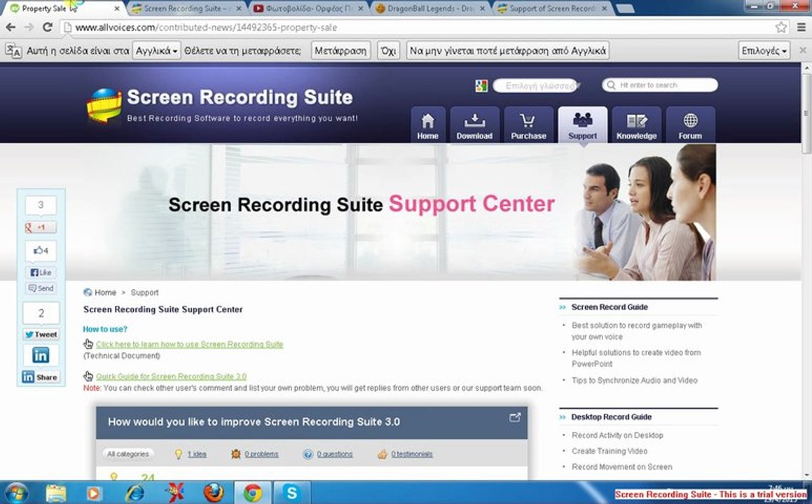The height and width of the screenshot is (504, 812).
Task: Open Quick Guide for Screen Recording Suite 3.0
Action: pos(171,376)
